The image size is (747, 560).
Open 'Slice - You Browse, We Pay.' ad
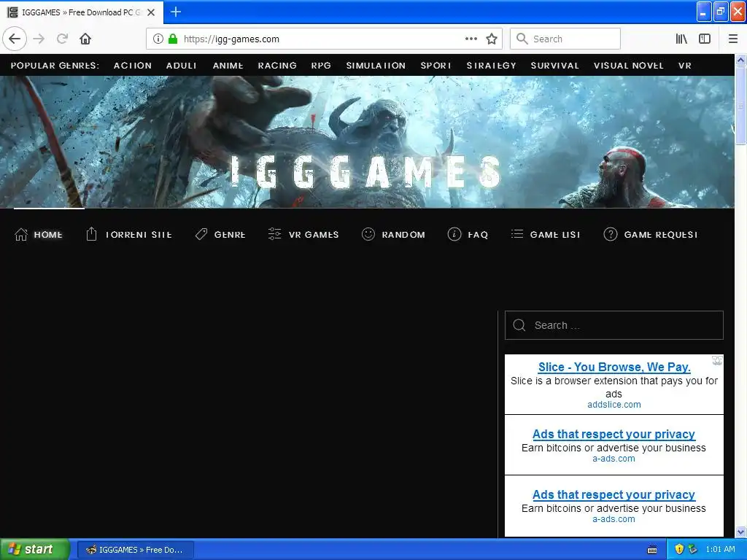[614, 367]
